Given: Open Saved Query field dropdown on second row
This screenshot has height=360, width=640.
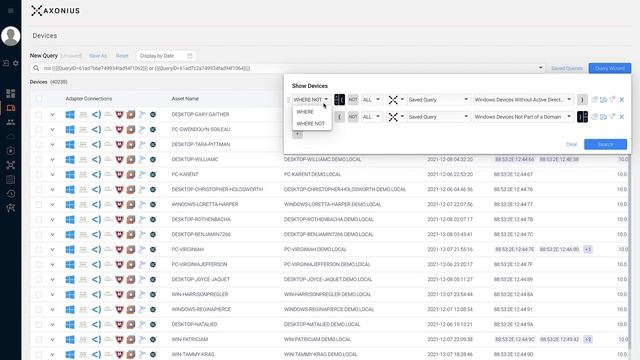Looking at the screenshot, I should click(x=438, y=117).
